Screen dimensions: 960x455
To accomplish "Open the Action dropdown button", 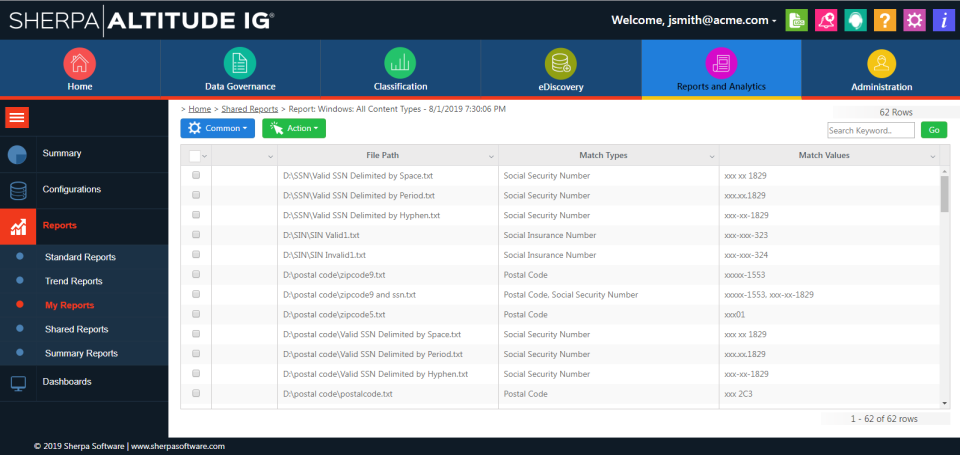I will pos(294,128).
